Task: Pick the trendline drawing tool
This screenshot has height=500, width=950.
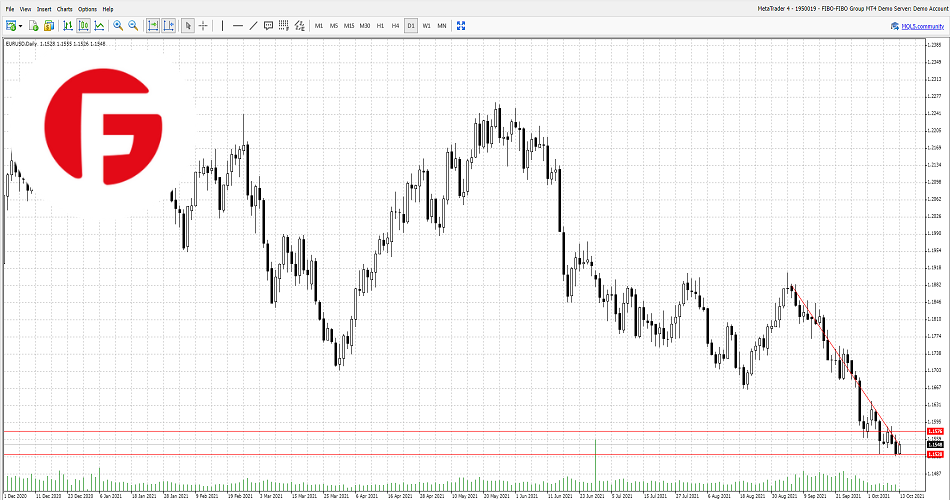Action: 252,25
